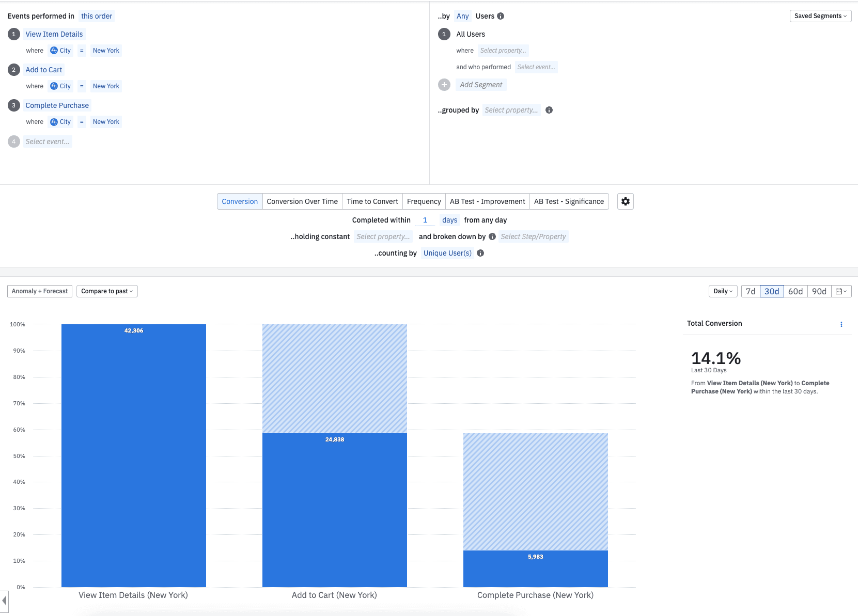
Task: Open the Total Conversion three-dot menu
Action: click(x=841, y=324)
